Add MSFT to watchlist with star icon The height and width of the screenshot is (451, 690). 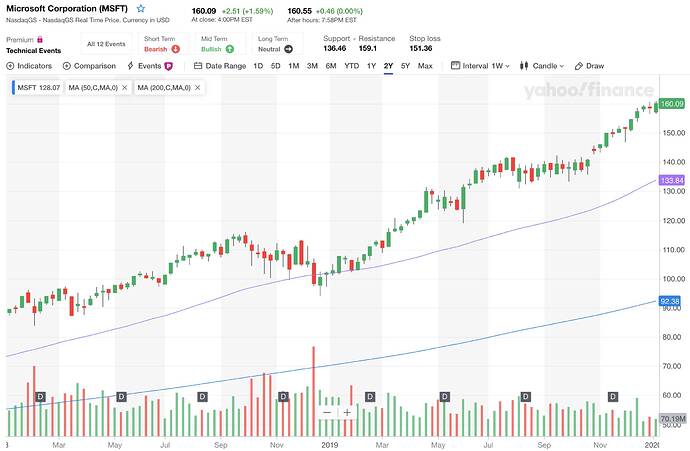point(140,8)
